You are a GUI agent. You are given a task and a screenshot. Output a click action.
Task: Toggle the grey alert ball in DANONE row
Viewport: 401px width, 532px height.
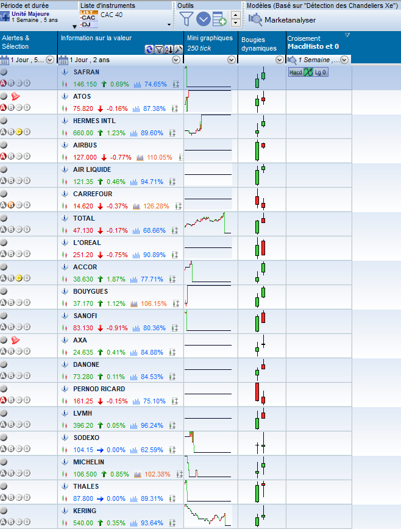point(4,364)
